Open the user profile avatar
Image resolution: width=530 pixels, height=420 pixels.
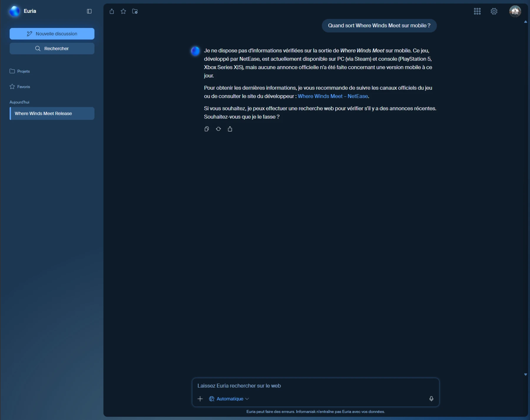pyautogui.click(x=515, y=11)
